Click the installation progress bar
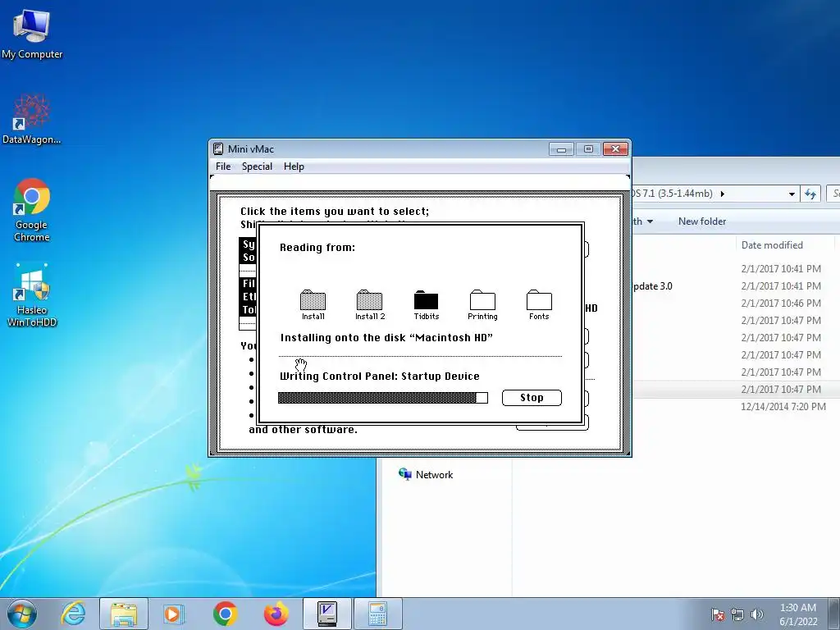Screen dimensions: 840x630 382,398
